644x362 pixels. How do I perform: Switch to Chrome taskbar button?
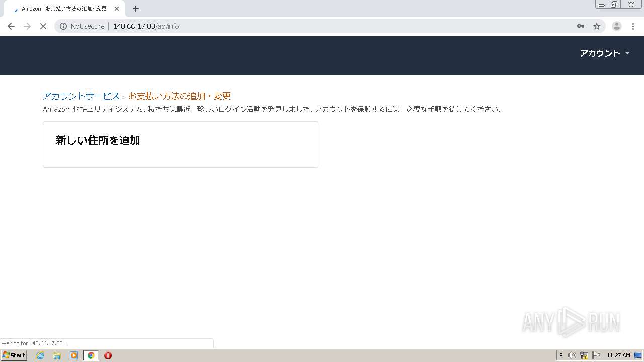(x=91, y=355)
